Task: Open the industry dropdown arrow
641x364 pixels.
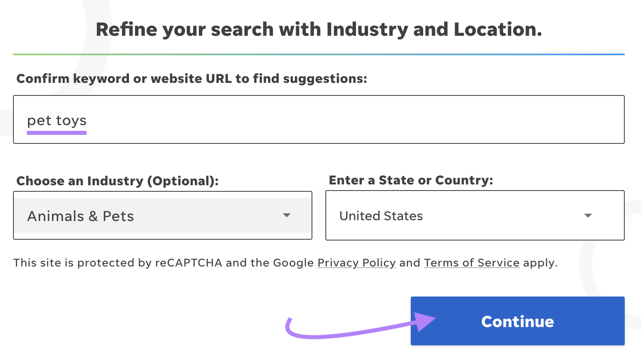Action: click(287, 216)
